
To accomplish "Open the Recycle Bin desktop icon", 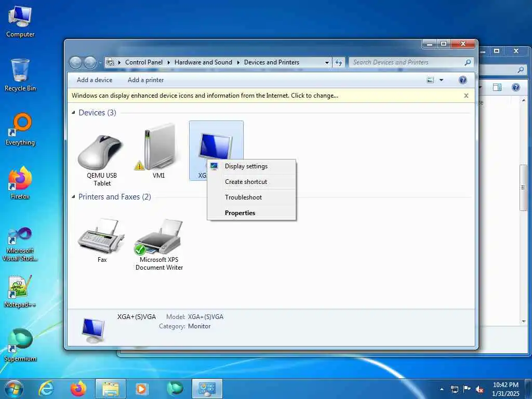I will pos(20,75).
